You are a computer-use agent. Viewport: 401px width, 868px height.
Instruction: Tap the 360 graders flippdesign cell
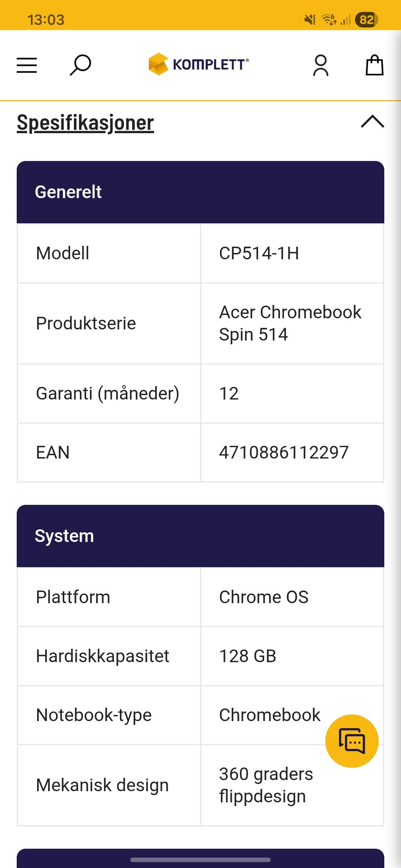(266, 785)
